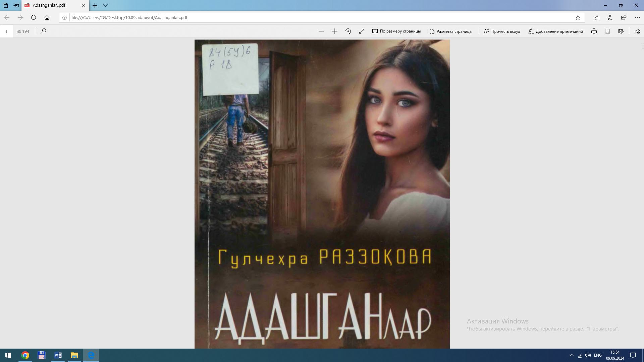644x362 pixels.
Task: Expand tab preview chevron
Action: click(105, 5)
